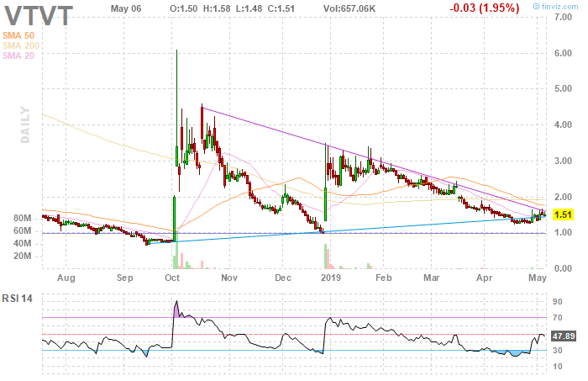Click the 3.00 price axis label

click(x=564, y=161)
